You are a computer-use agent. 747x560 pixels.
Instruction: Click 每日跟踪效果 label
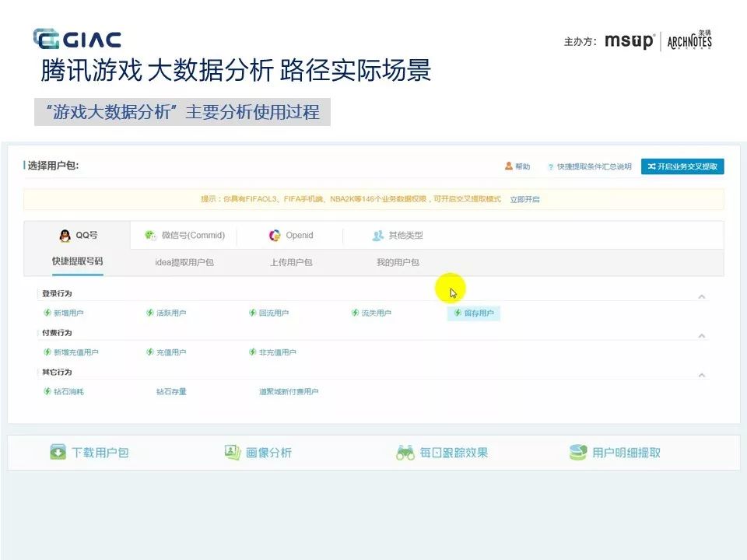point(454,453)
